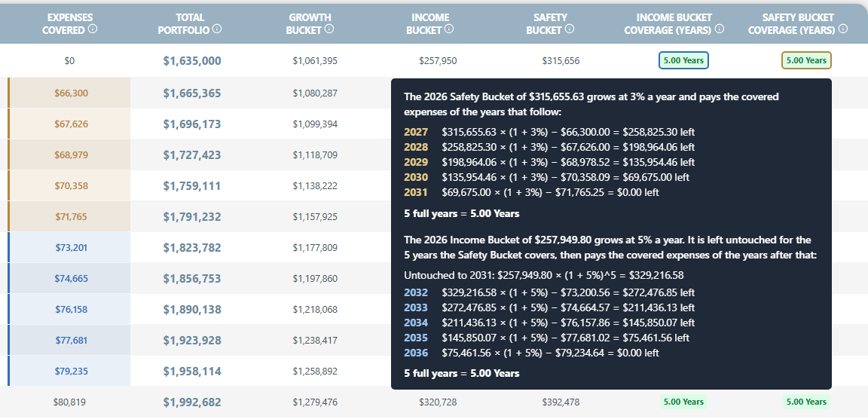Screen dimensions: 868x419
Task: Select Safety Bucket Coverage (Years) header text
Action: click(798, 24)
